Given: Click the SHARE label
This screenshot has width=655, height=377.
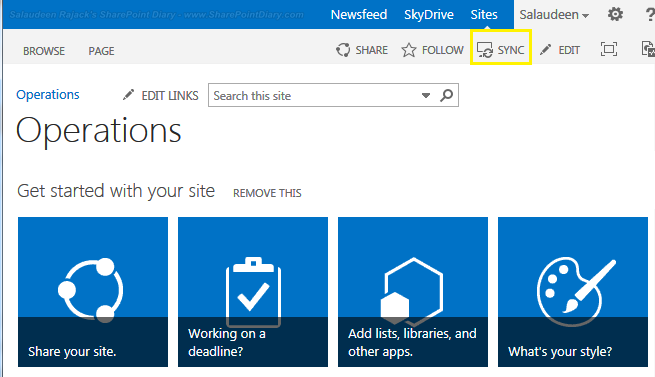Looking at the screenshot, I should tap(371, 50).
